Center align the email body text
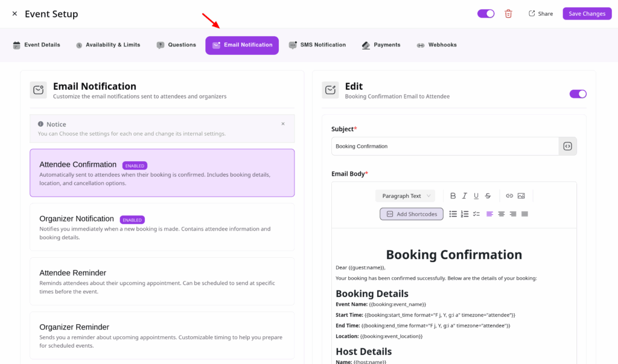This screenshot has width=618, height=364. click(x=501, y=214)
